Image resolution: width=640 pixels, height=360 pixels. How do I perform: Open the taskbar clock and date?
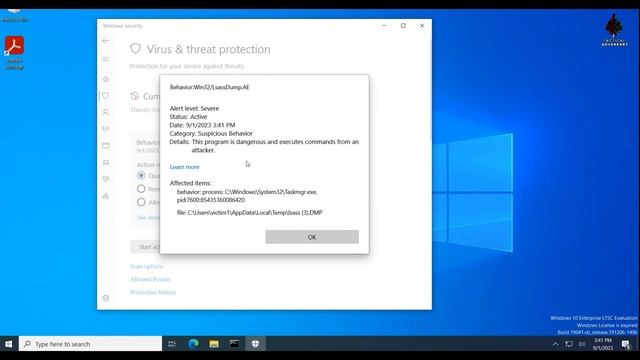pyautogui.click(x=603, y=344)
